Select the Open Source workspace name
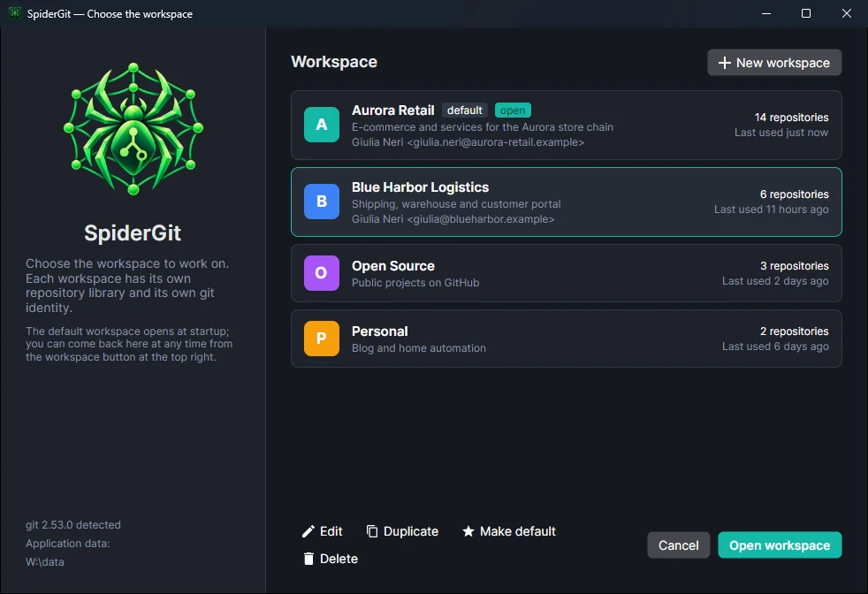The image size is (868, 594). [x=393, y=266]
